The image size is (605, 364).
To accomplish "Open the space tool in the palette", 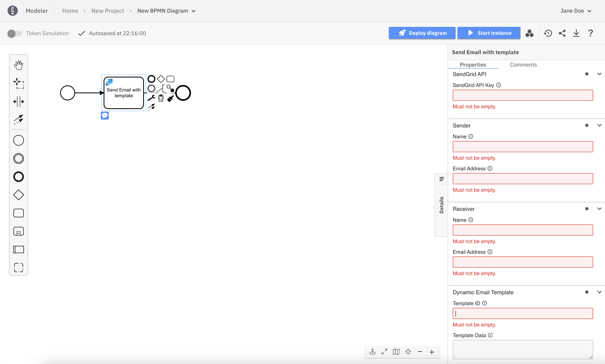I will pos(18,102).
